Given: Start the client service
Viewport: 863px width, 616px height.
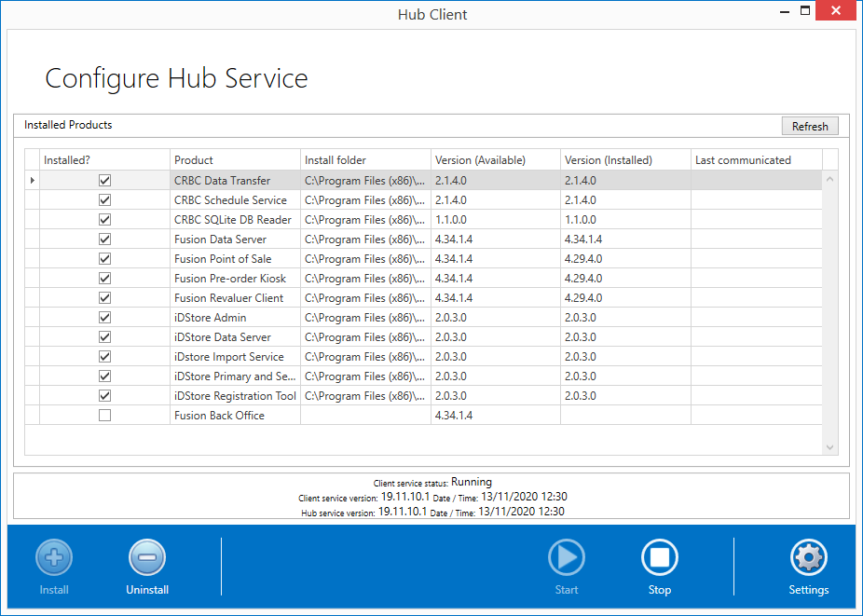Looking at the screenshot, I should coord(567,557).
